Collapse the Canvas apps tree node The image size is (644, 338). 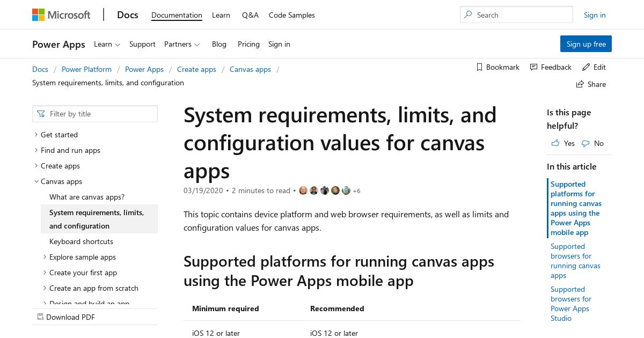point(36,181)
